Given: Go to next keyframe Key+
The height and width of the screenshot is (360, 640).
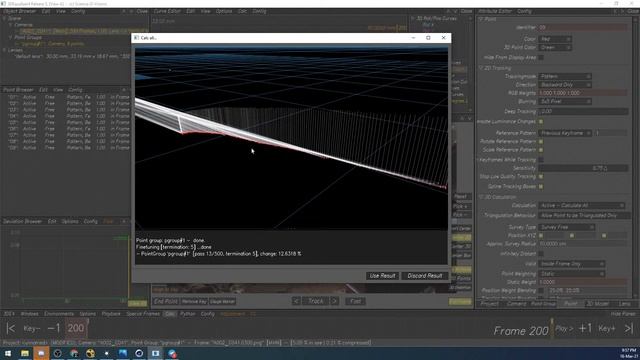Looking at the screenshot, I should [607, 328].
